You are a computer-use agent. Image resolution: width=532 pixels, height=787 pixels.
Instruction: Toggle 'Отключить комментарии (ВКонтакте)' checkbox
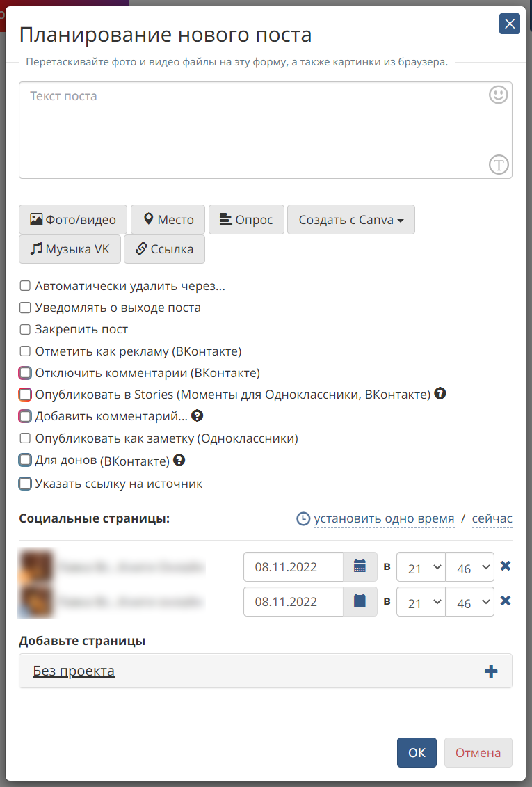(25, 373)
